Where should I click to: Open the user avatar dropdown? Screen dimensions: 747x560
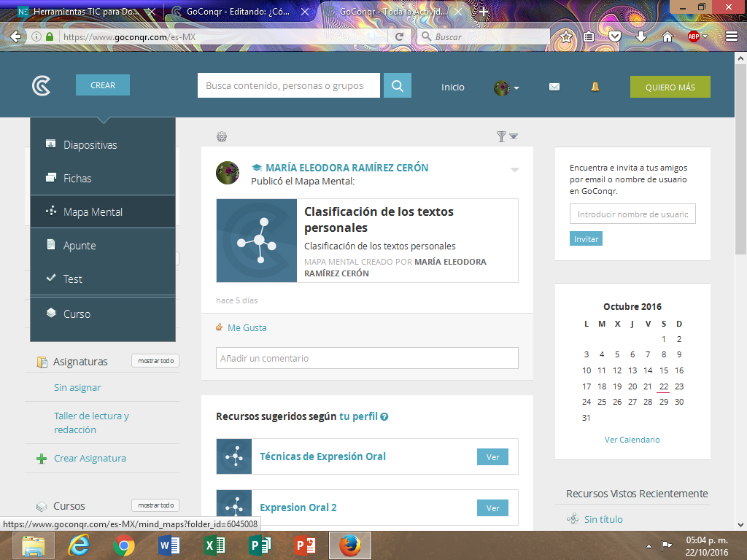coord(506,87)
